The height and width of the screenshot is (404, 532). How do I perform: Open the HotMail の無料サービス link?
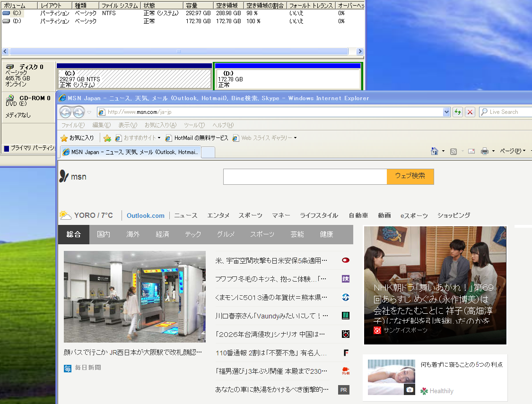[197, 138]
